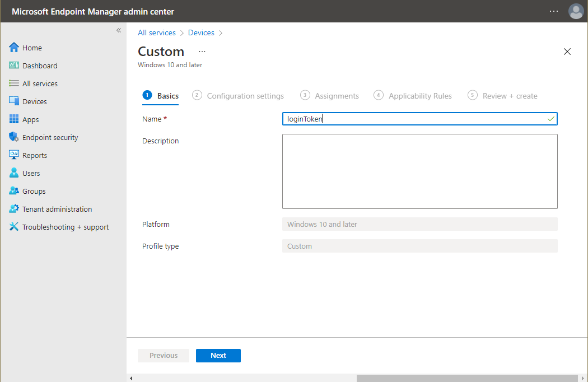The image size is (588, 382).
Task: Select the Assignments step tab
Action: 329,96
